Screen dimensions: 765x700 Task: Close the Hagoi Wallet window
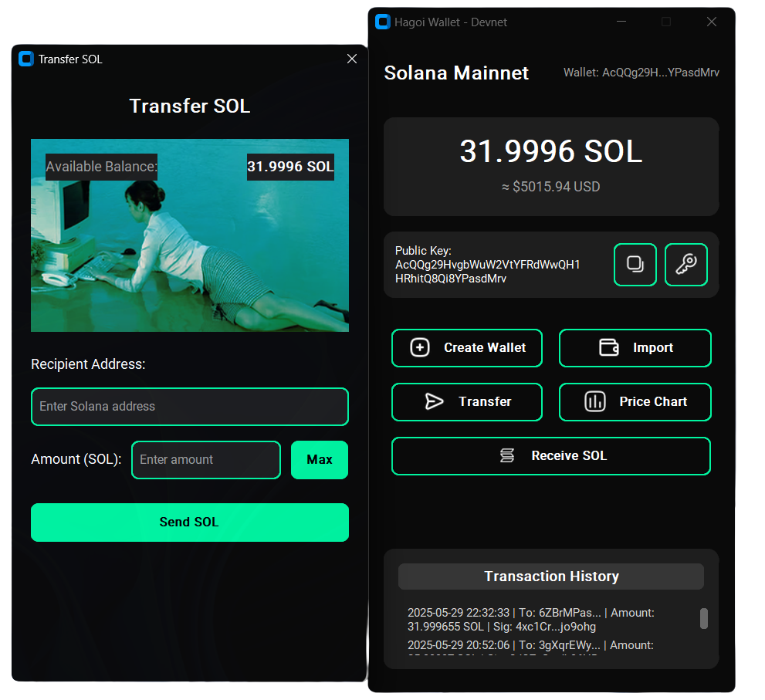pyautogui.click(x=711, y=22)
